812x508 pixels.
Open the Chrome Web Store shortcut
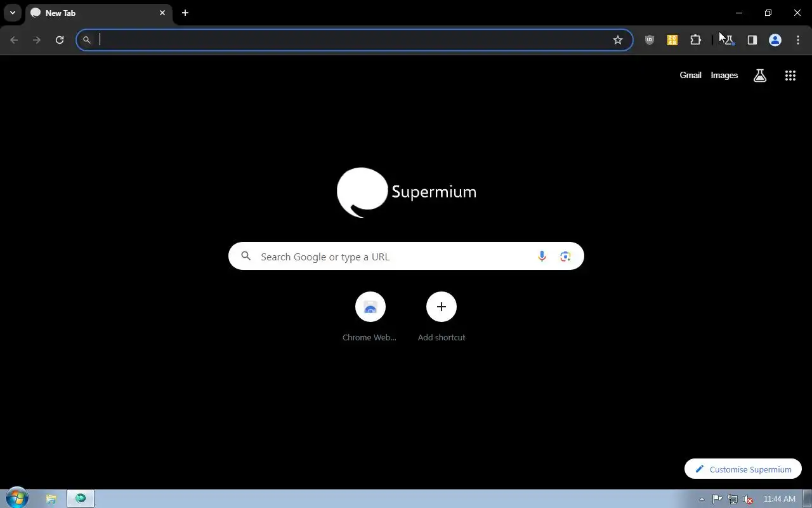370,316
